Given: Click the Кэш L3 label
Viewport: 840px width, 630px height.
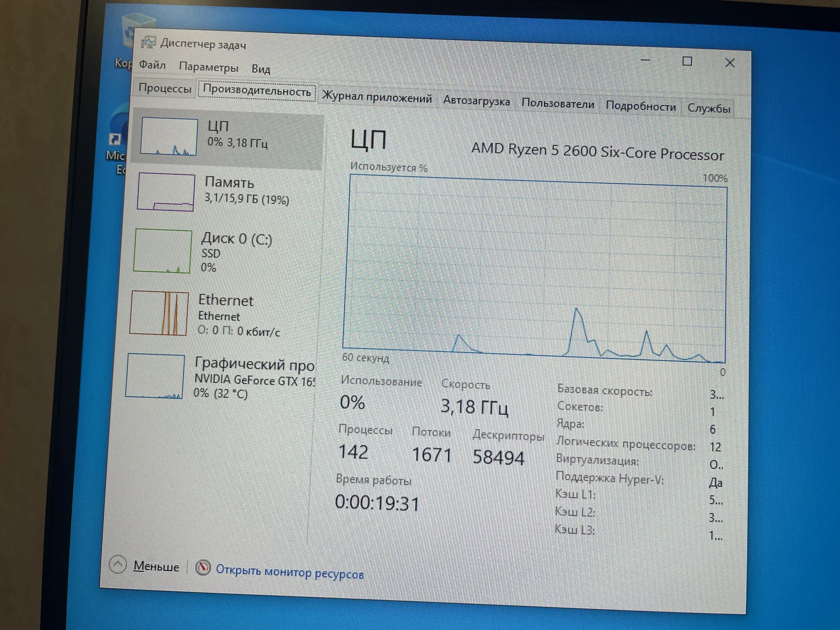Looking at the screenshot, I should [574, 529].
